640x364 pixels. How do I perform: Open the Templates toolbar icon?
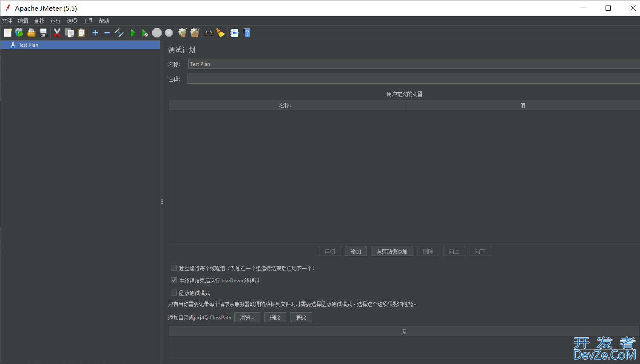click(x=19, y=33)
